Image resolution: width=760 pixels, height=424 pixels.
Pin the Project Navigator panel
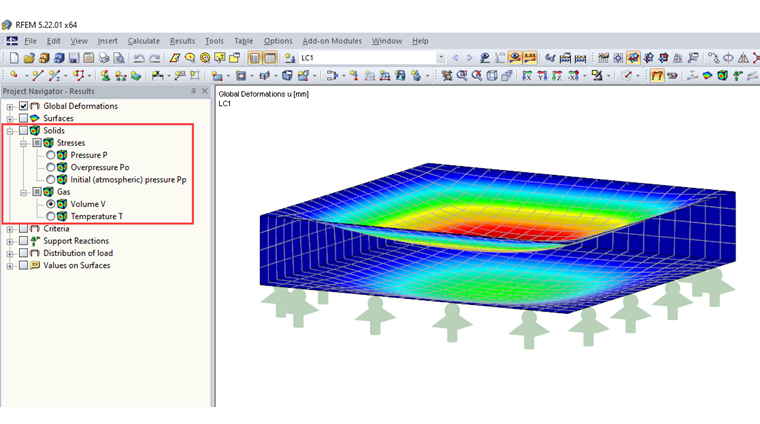click(193, 91)
